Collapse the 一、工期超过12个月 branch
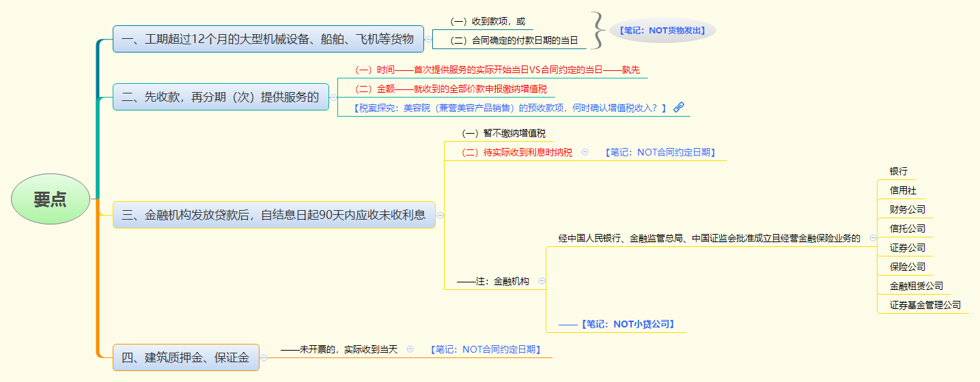Screen dimensions: 980x382 pyautogui.click(x=428, y=40)
